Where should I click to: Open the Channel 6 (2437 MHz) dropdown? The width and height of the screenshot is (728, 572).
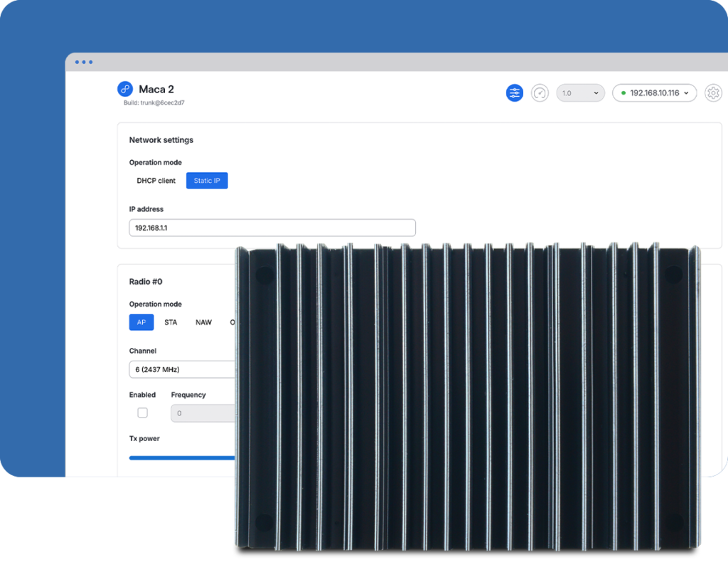(182, 369)
